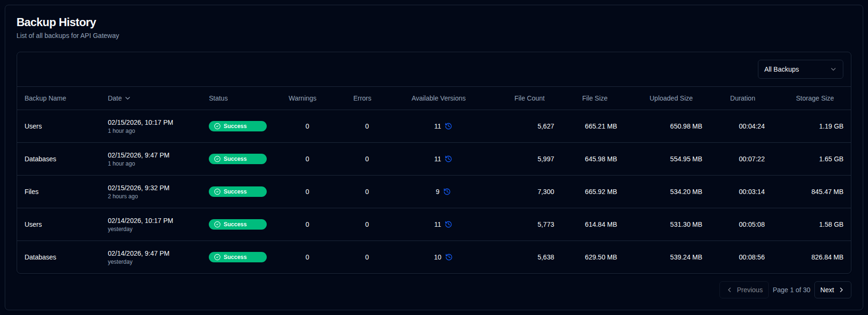Click the Page 1 of 30 indicator
The width and height of the screenshot is (868, 315).
click(x=791, y=290)
